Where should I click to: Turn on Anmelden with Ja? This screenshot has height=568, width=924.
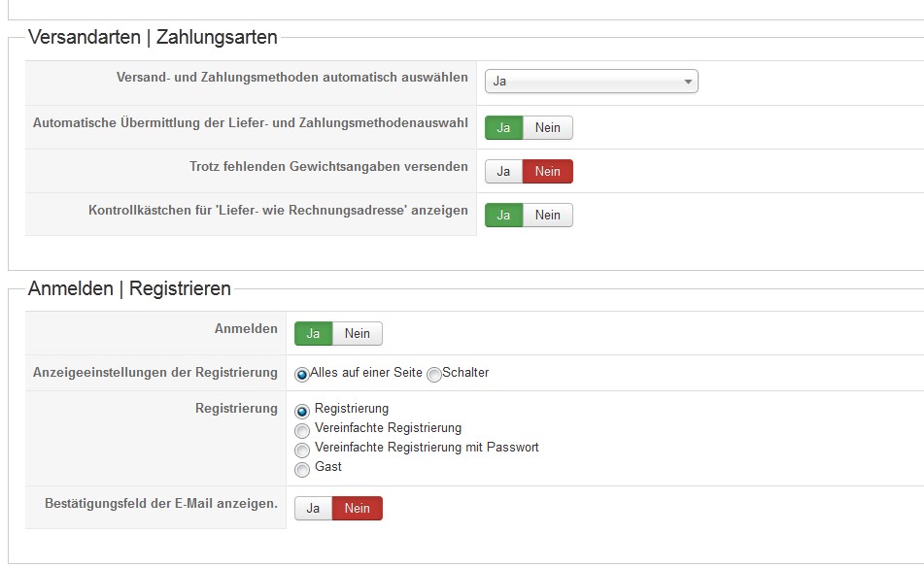pyautogui.click(x=313, y=334)
